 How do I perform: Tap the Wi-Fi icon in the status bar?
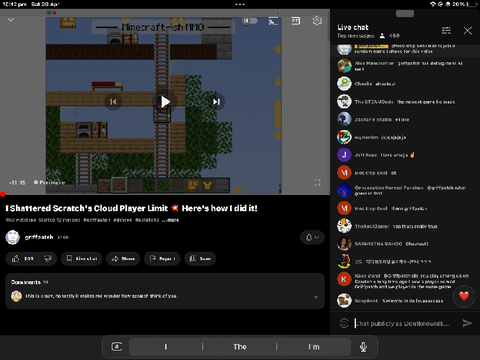tap(433, 4)
